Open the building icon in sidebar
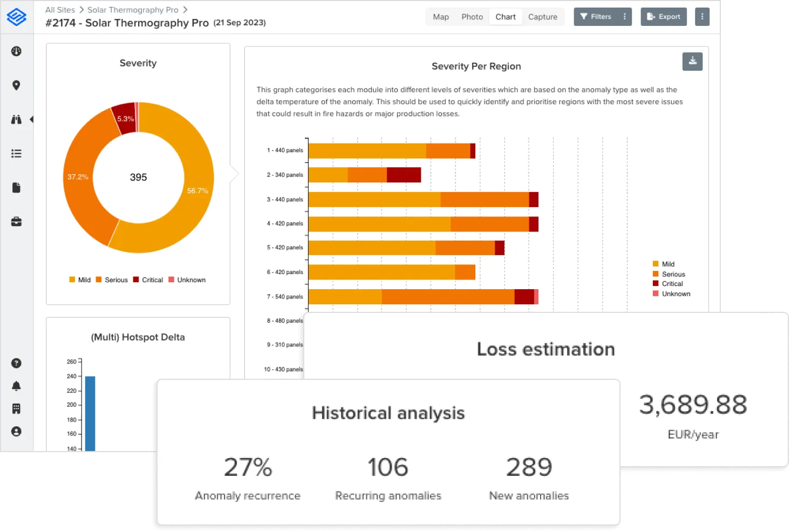 pos(16,409)
